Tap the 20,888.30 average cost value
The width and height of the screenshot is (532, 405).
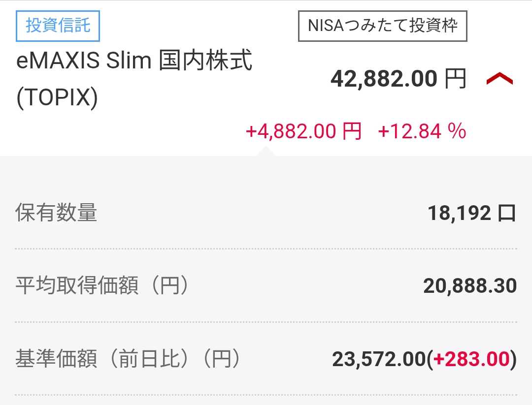(469, 286)
